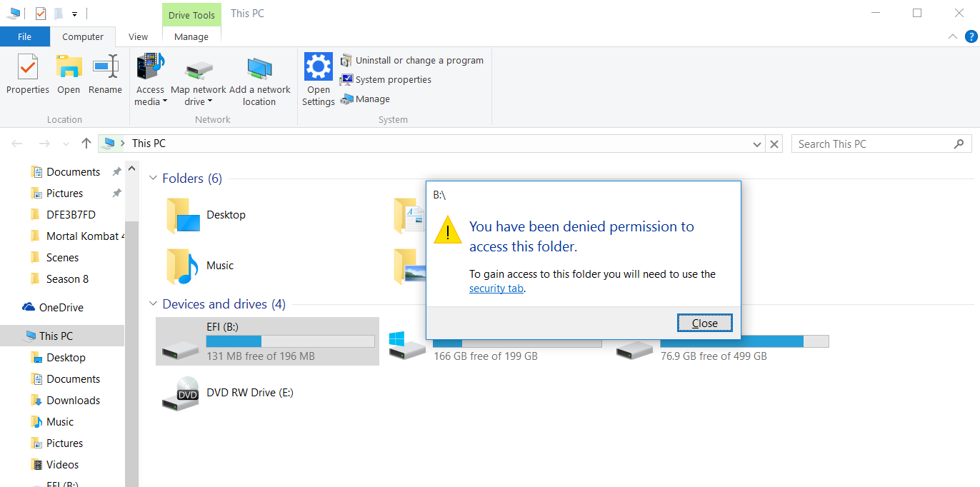
Task: Open Properties in the ribbon
Action: (28, 74)
